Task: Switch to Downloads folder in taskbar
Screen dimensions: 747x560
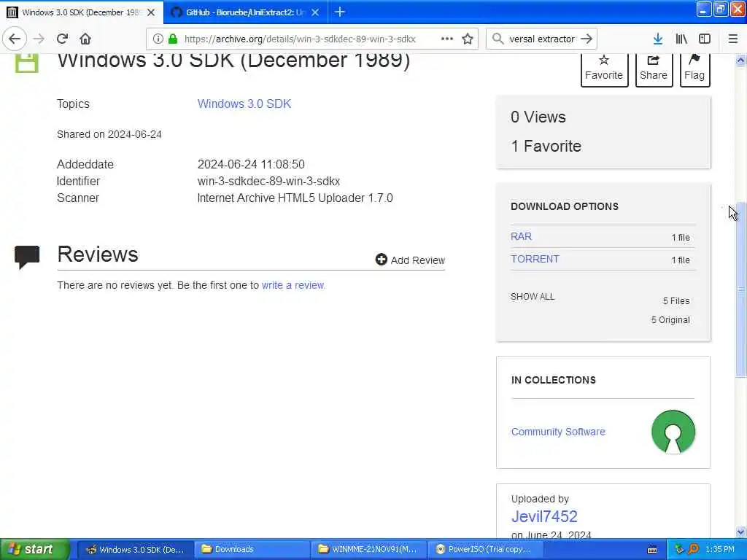Action: coord(252,549)
